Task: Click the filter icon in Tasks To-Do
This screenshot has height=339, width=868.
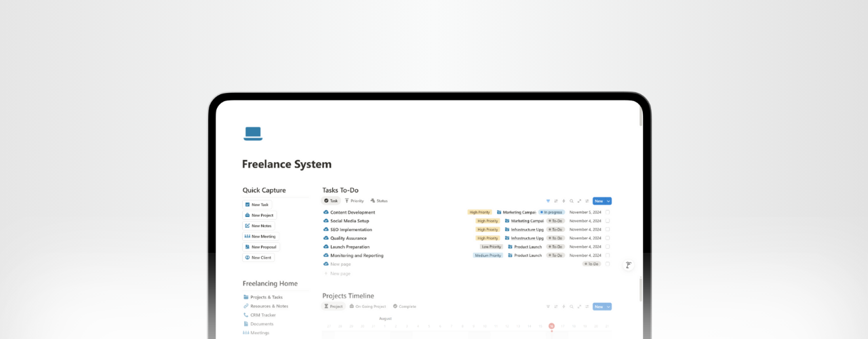Action: 548,201
